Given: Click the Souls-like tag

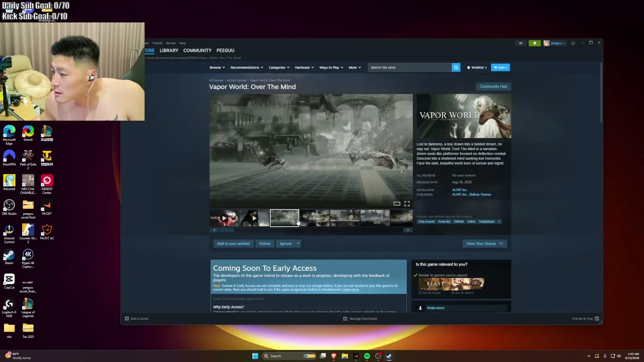Looking at the screenshot, I should (444, 222).
